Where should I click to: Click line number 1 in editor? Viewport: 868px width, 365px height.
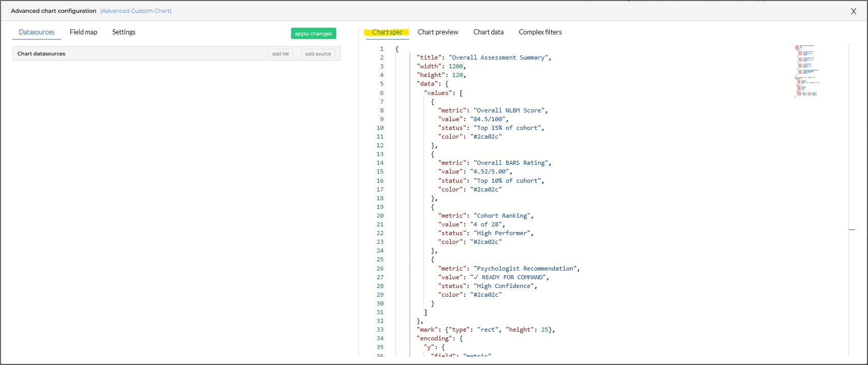[x=381, y=49]
